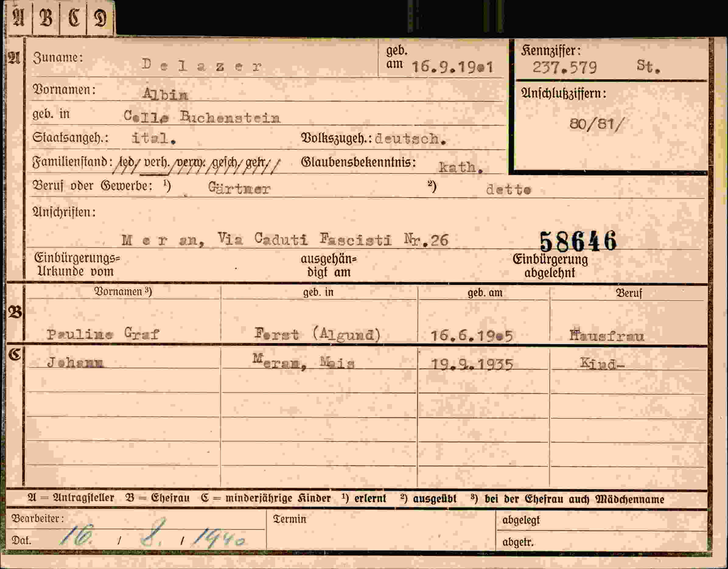728x569 pixels.
Task: Click the 'Zuname:' field label
Action: [58, 57]
